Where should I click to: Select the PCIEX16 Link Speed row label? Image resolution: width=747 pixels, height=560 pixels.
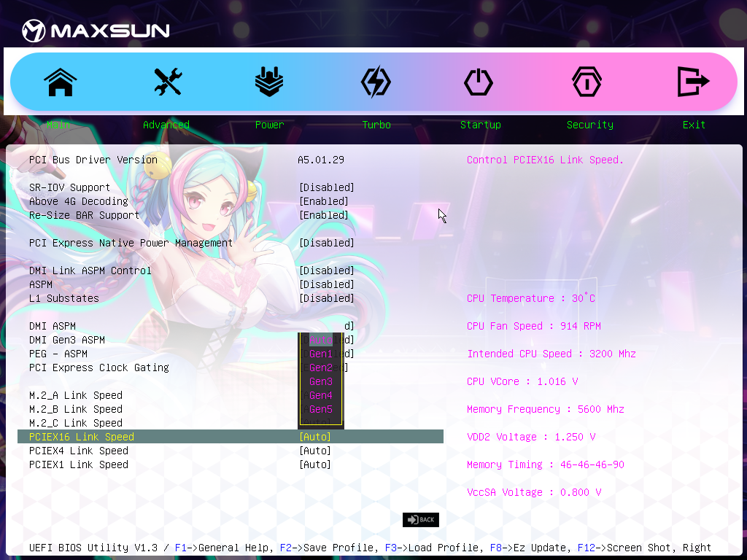(82, 437)
